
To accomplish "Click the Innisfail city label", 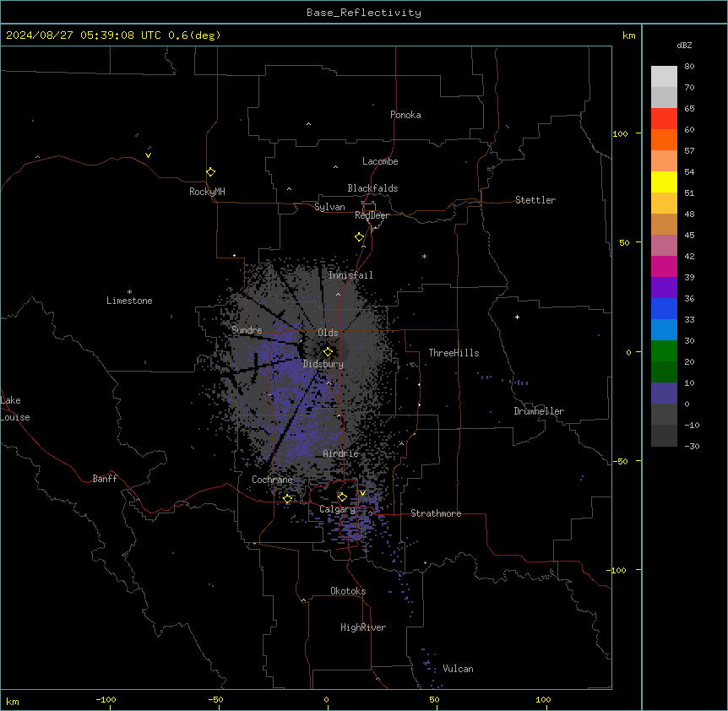I will pyautogui.click(x=350, y=275).
